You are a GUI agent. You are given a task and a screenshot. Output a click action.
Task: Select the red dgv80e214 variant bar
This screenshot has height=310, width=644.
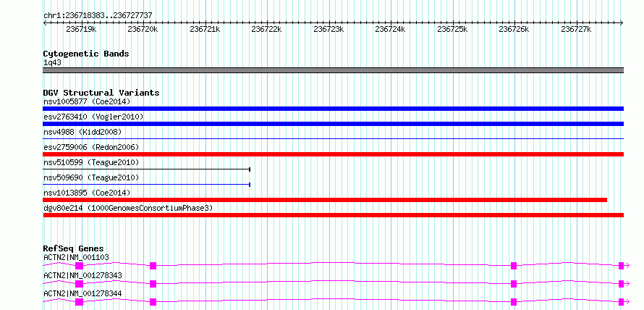coord(333,215)
